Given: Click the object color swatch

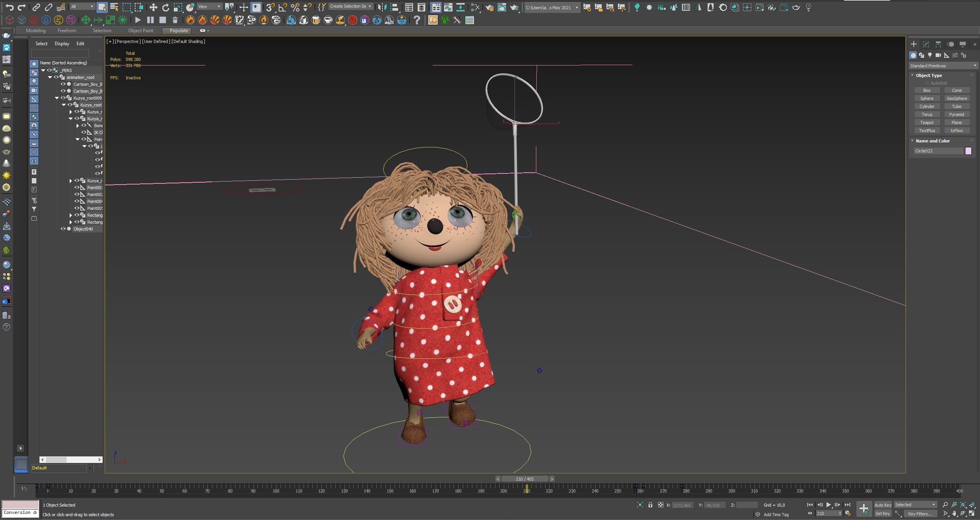Looking at the screenshot, I should (968, 151).
